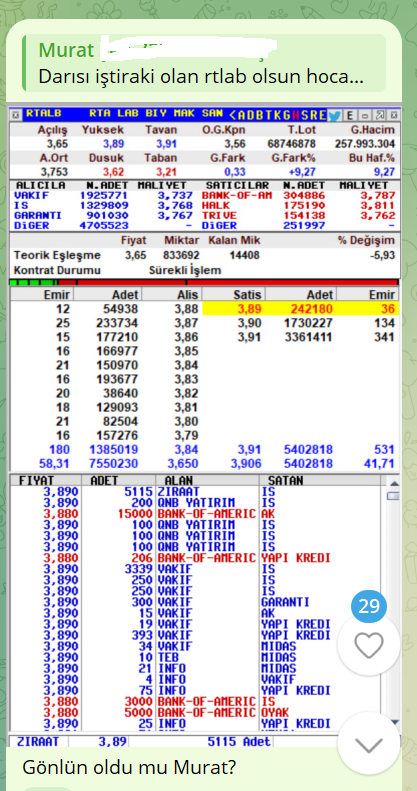Click the highlighted 242180 ask quantity
Screen dimensions: 417x791
pyautogui.click(x=310, y=308)
